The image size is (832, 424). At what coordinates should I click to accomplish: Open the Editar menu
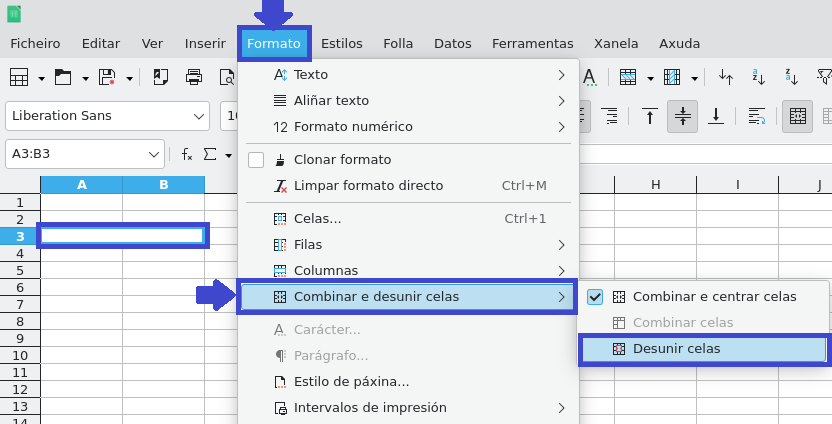pos(101,44)
